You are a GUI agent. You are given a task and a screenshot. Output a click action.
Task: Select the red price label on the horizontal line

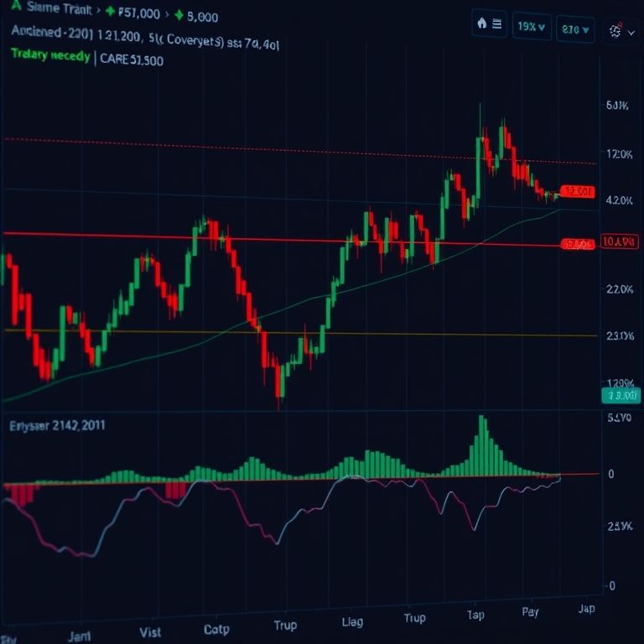point(577,244)
